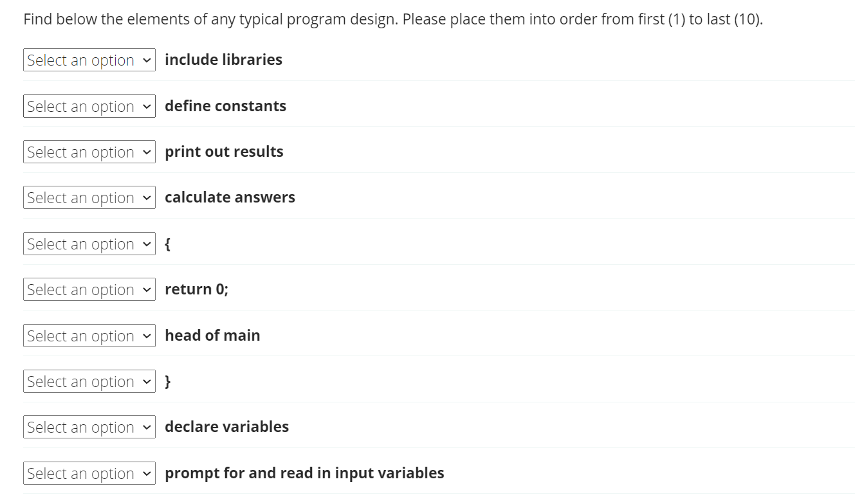The height and width of the screenshot is (504, 855).
Task: Click the chevron on the "return 0;" selector
Action: click(x=147, y=289)
